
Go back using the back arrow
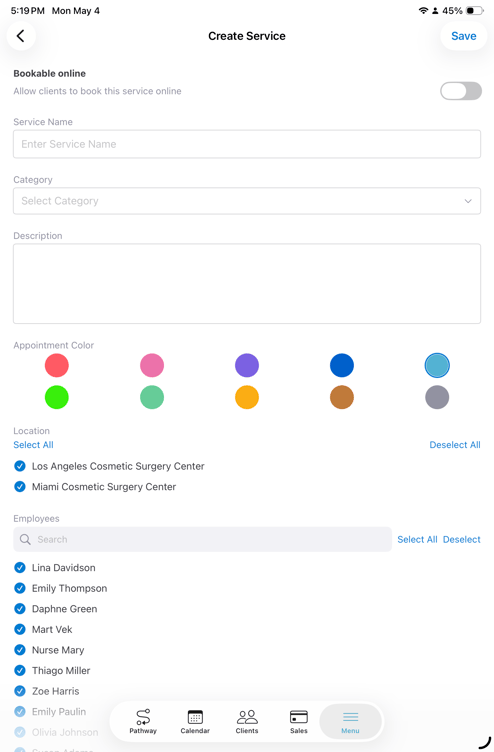tap(21, 36)
